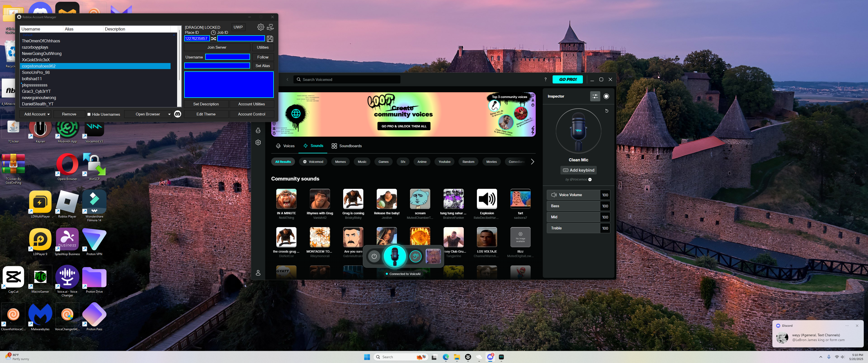Image resolution: width=868 pixels, height=363 pixels.
Task: Open Account Manager settings gear
Action: (260, 27)
